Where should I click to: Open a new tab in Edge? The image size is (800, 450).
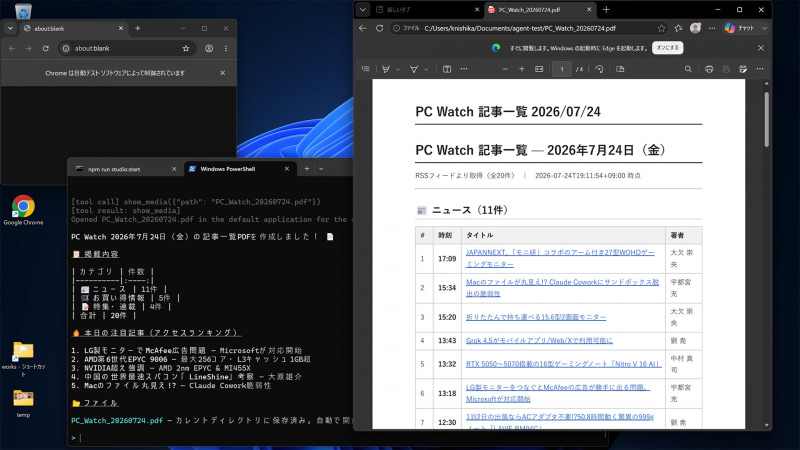[x=606, y=10]
